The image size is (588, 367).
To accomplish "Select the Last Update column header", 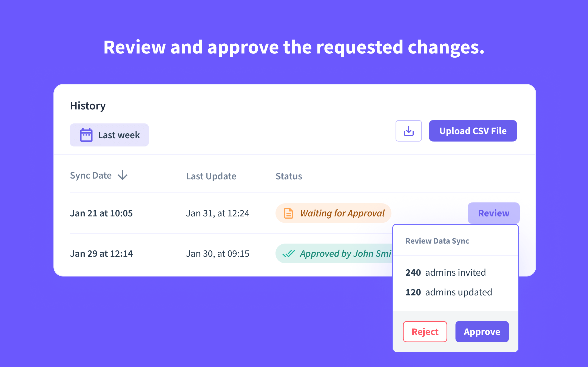I will click(x=211, y=176).
